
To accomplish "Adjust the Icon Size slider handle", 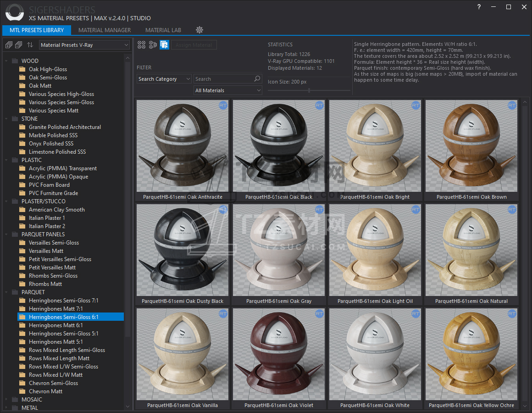I will coord(309,90).
